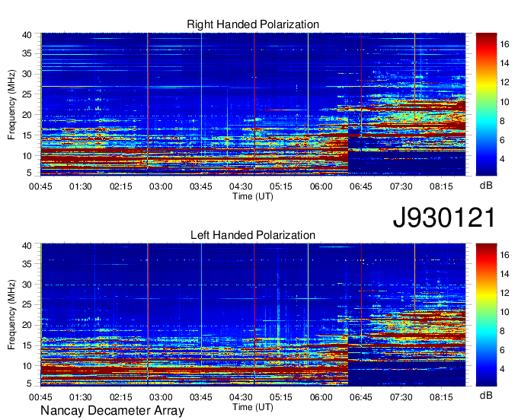Image resolution: width=518 pixels, height=420 pixels.
Task: Click the 08:15 time tick of the Left Handed plot
Action: (x=441, y=397)
